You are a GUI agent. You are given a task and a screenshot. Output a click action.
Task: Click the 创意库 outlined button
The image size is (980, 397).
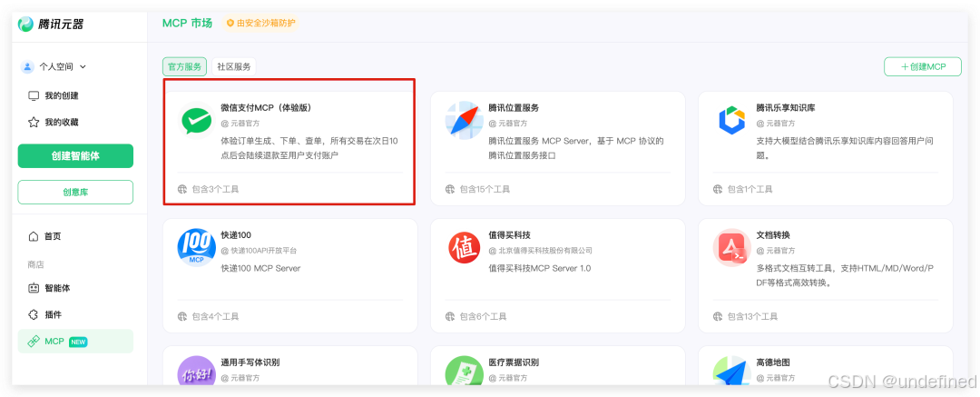coord(75,193)
